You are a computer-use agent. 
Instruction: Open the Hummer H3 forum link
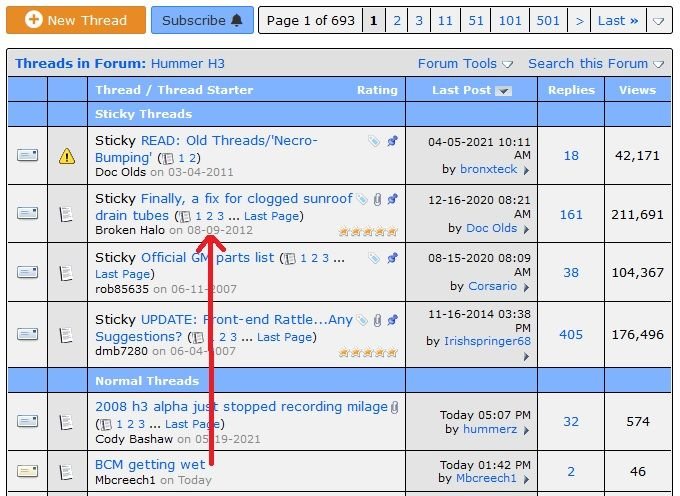[x=188, y=64]
